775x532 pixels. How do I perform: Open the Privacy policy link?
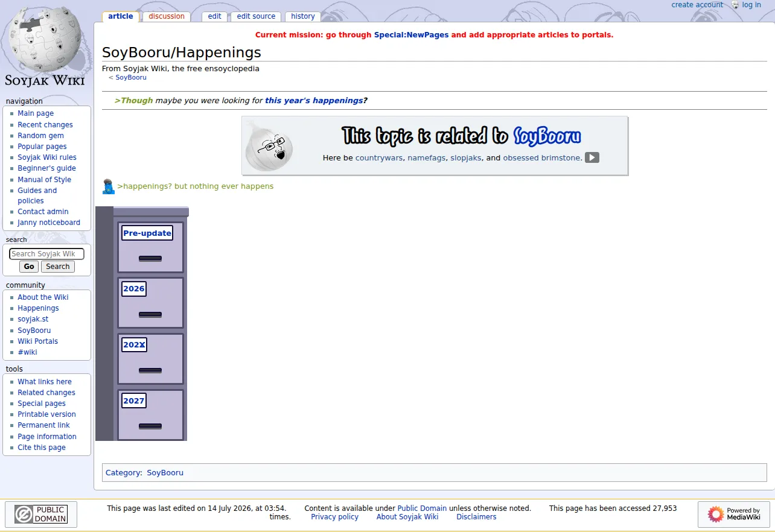334,517
